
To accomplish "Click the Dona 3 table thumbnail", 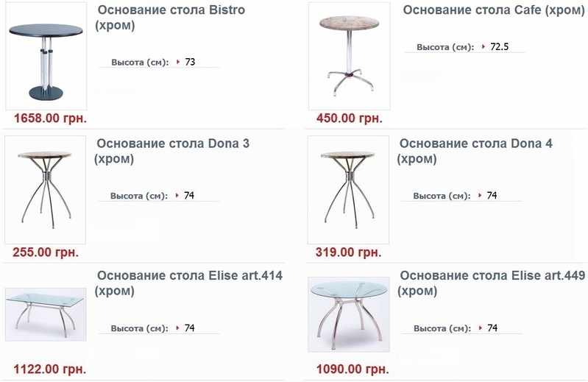I will click(46, 186).
